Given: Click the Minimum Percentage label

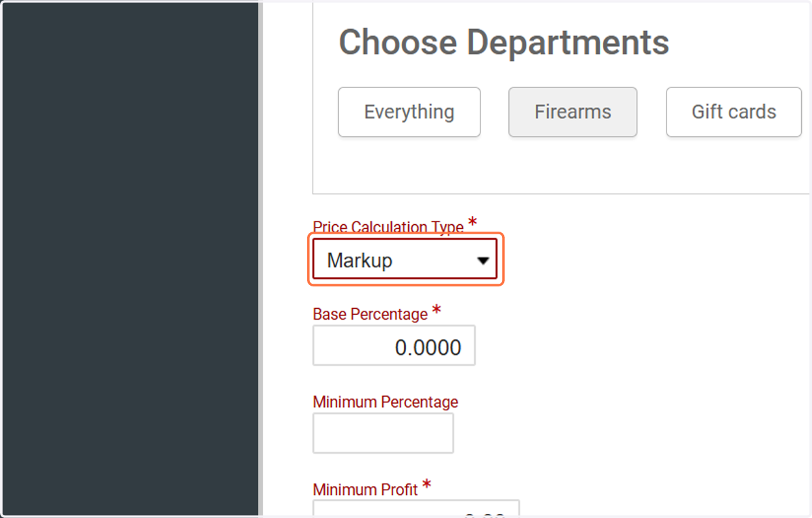Looking at the screenshot, I should (386, 402).
